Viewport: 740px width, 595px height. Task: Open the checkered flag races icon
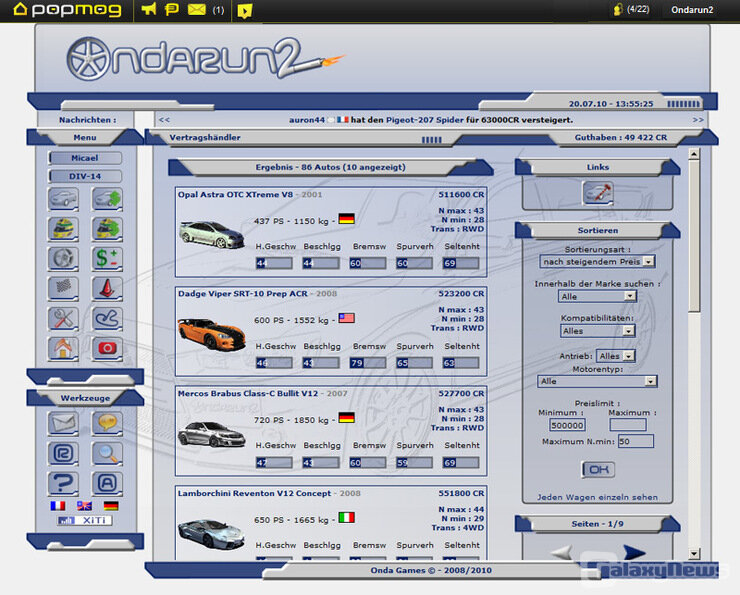[63, 288]
